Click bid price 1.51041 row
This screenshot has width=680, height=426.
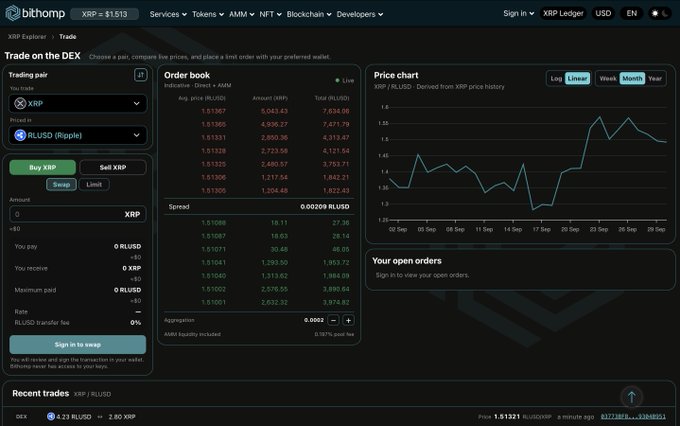[259, 262]
